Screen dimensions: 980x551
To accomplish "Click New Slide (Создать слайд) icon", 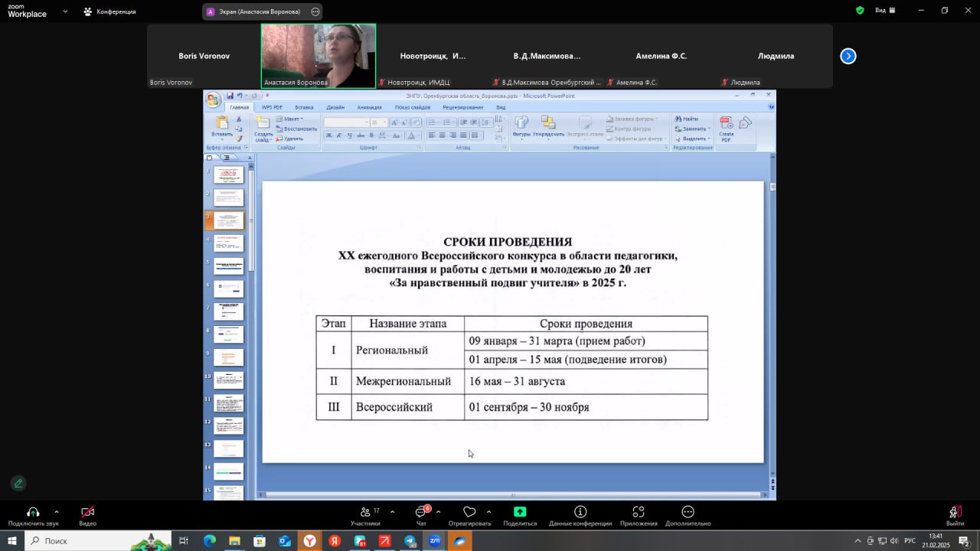I will [x=263, y=123].
